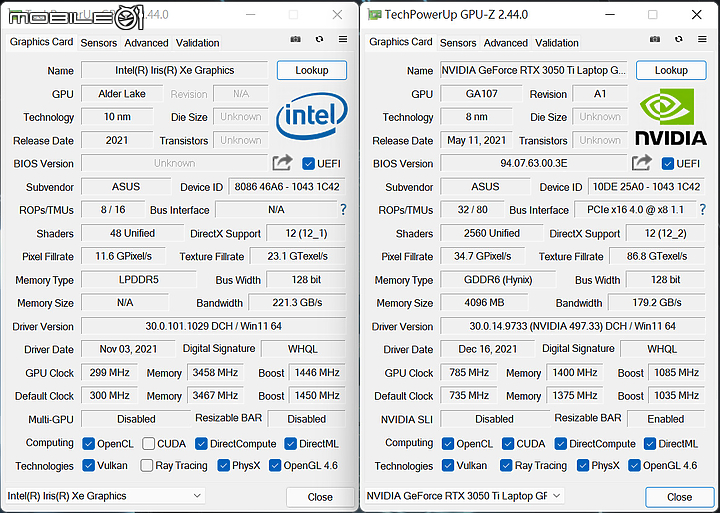Click GPU field showing GA107

coord(481,94)
